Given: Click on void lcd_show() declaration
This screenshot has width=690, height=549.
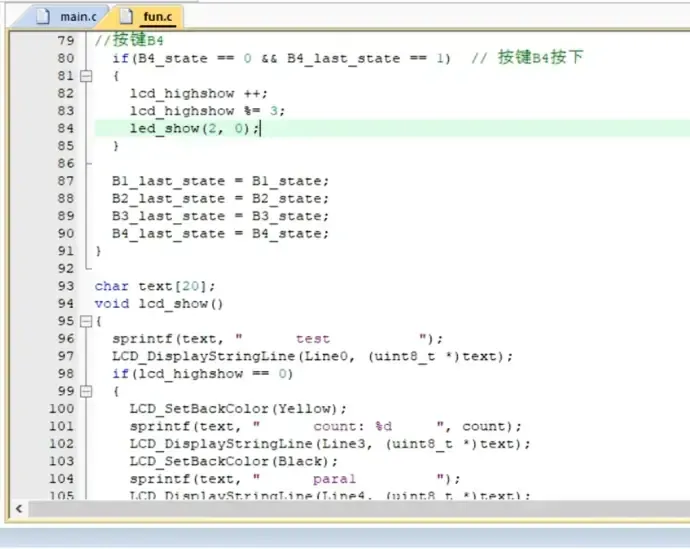Looking at the screenshot, I should tap(159, 303).
